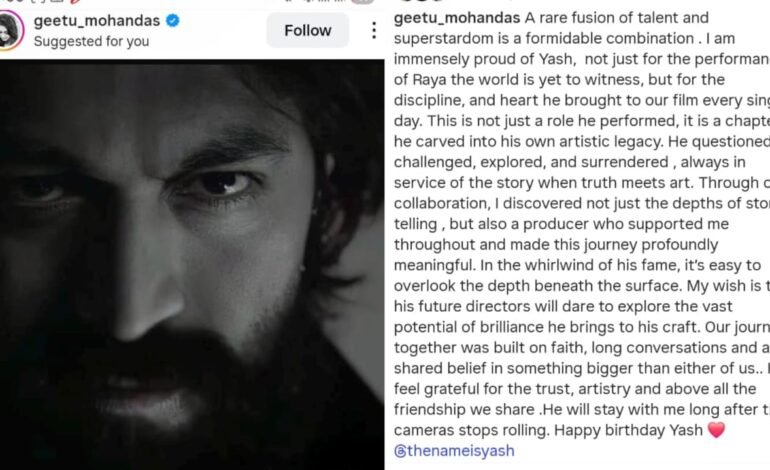Image resolution: width=770 pixels, height=470 pixels.
Task: Click the blue verified badge
Action: (x=172, y=20)
